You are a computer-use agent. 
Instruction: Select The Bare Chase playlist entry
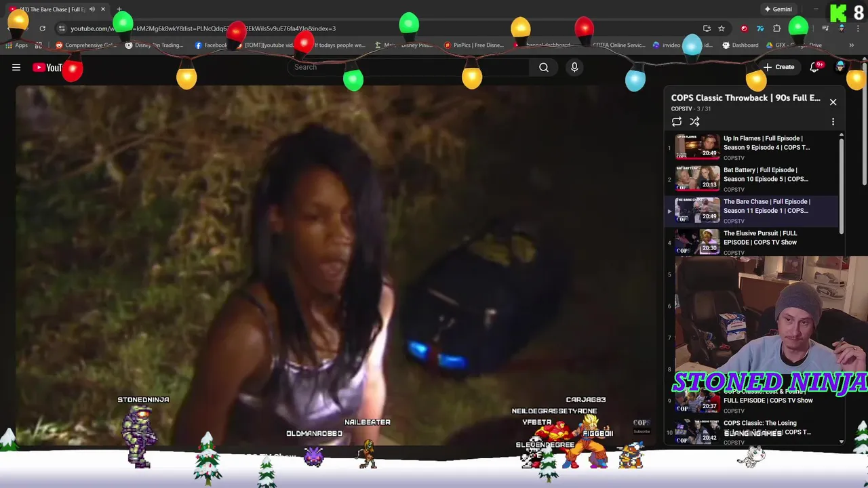point(753,211)
